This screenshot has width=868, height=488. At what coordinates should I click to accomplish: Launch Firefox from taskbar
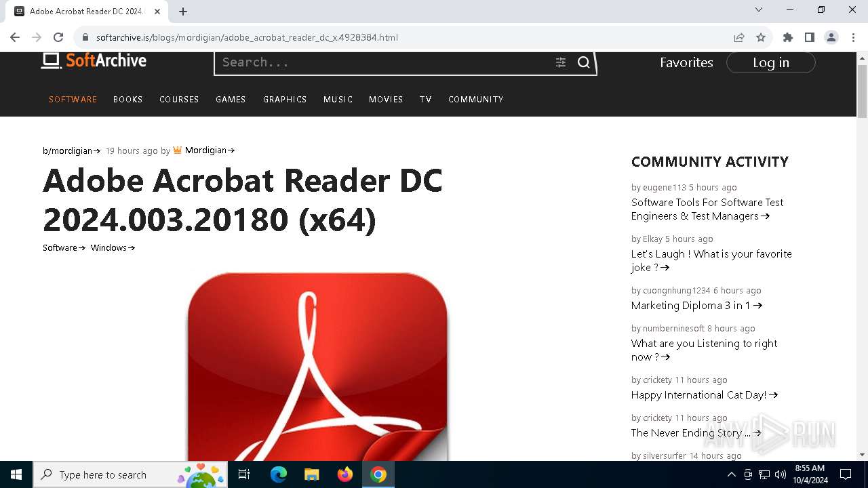[345, 474]
